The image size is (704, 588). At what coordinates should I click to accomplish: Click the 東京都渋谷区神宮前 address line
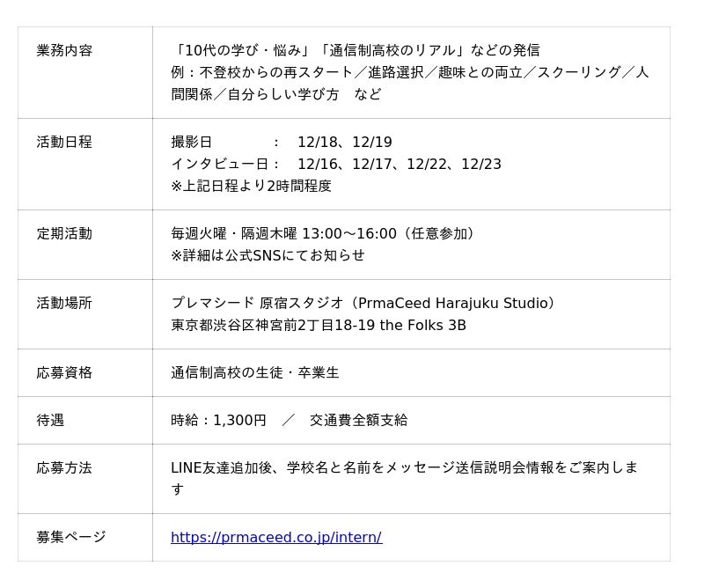pos(319,325)
